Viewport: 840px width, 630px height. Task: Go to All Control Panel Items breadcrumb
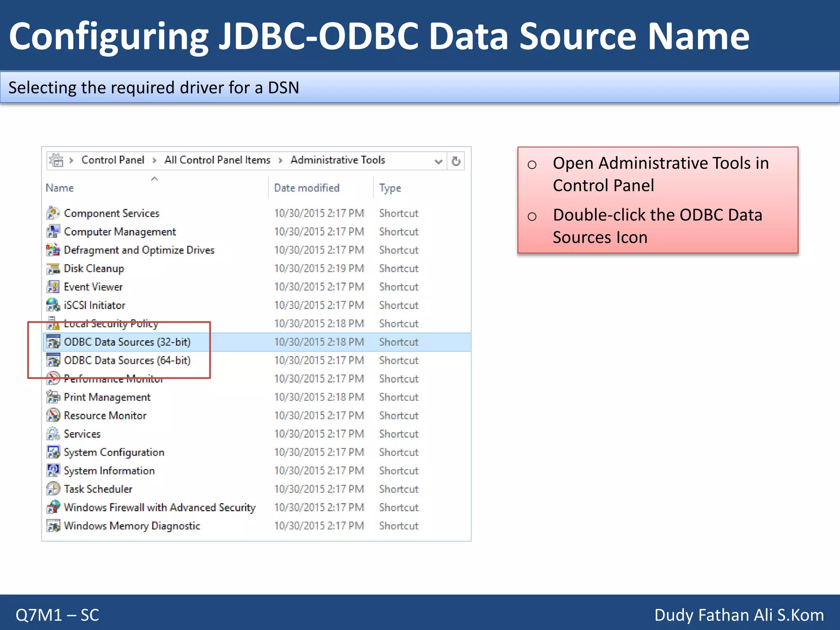[x=217, y=160]
